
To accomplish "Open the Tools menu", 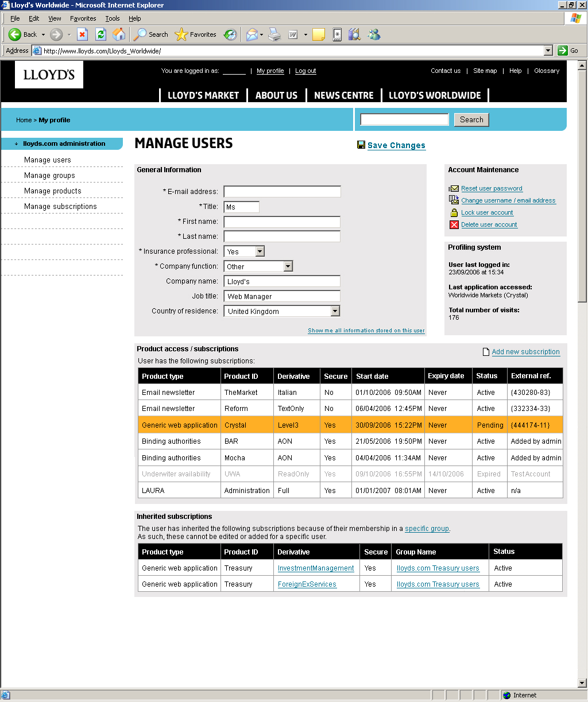I will pyautogui.click(x=113, y=18).
